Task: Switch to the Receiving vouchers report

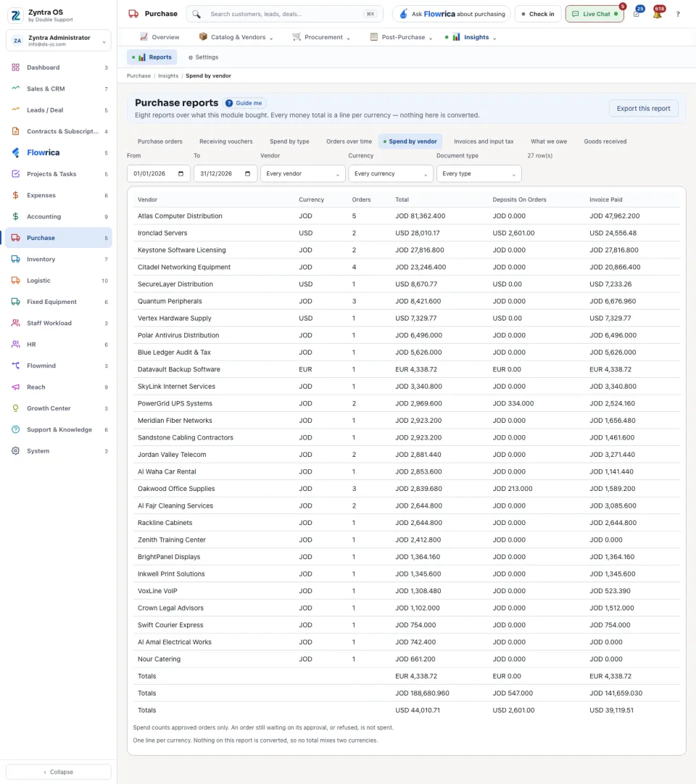Action: 226,141
